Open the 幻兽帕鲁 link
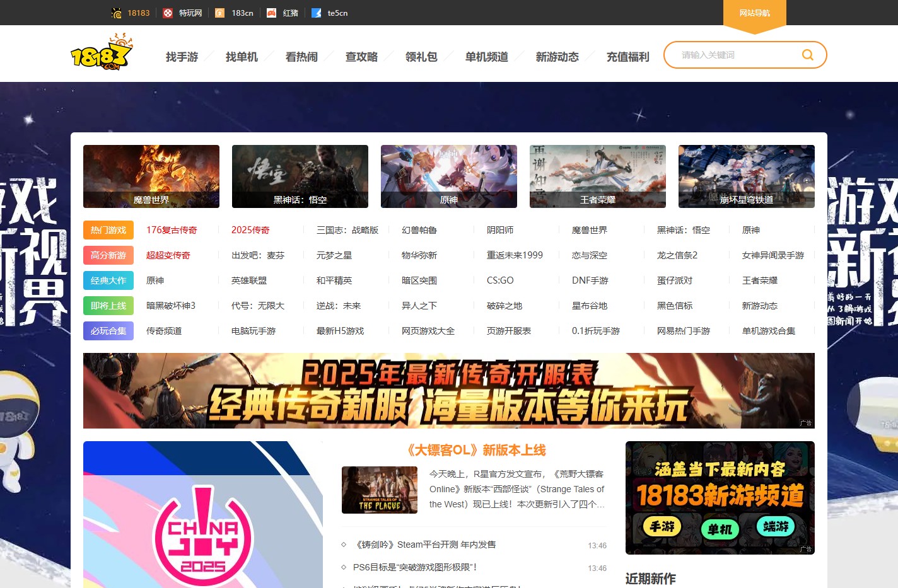The width and height of the screenshot is (898, 588). (419, 230)
